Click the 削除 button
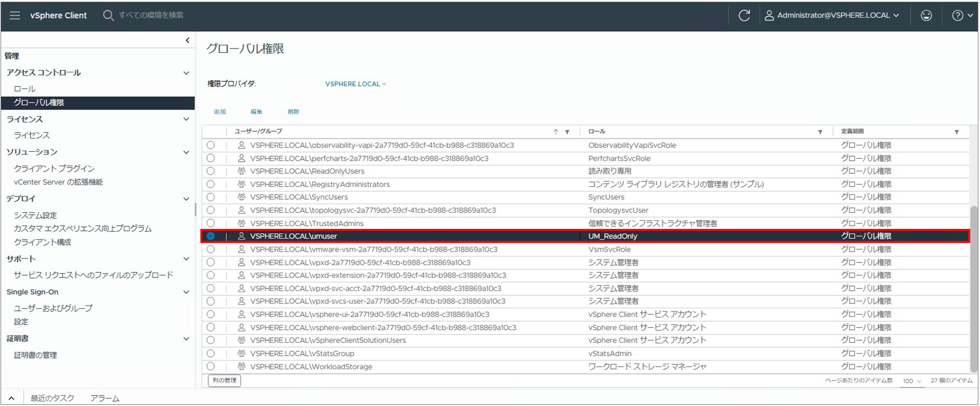Screen dimensions: 980x406 (x=293, y=112)
